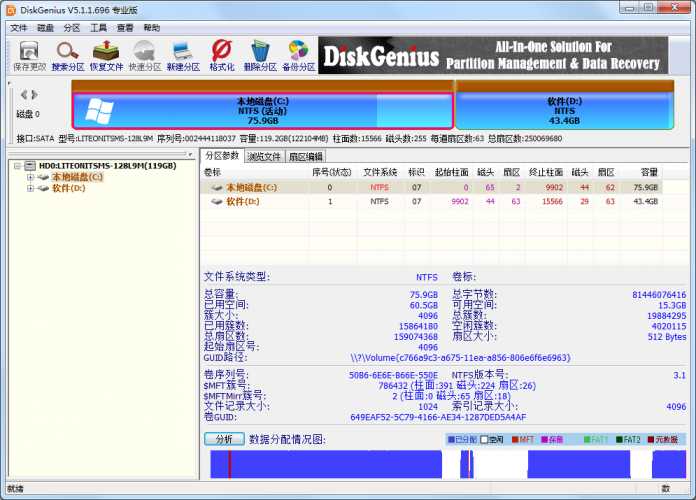Click the FAT2 legend color swatch
The image size is (696, 500).
pos(619,440)
